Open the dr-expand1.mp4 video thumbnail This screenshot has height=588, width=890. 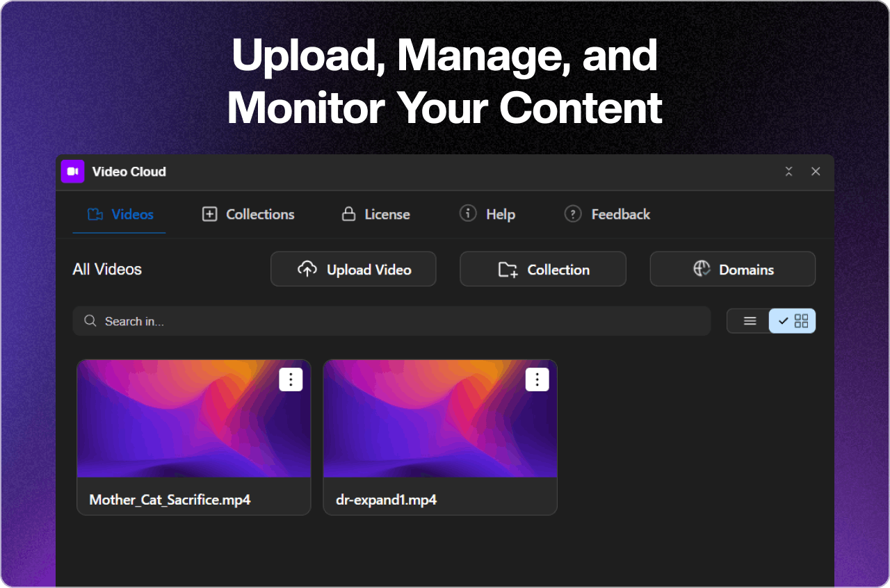[439, 418]
